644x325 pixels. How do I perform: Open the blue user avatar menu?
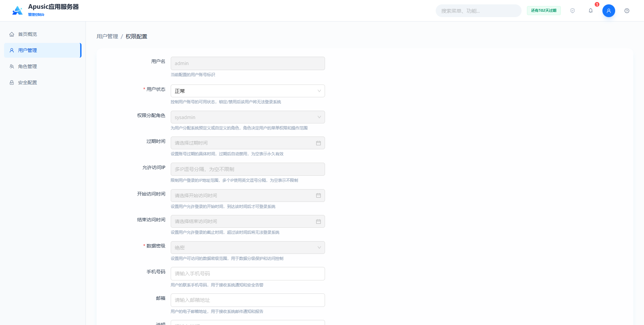click(608, 11)
